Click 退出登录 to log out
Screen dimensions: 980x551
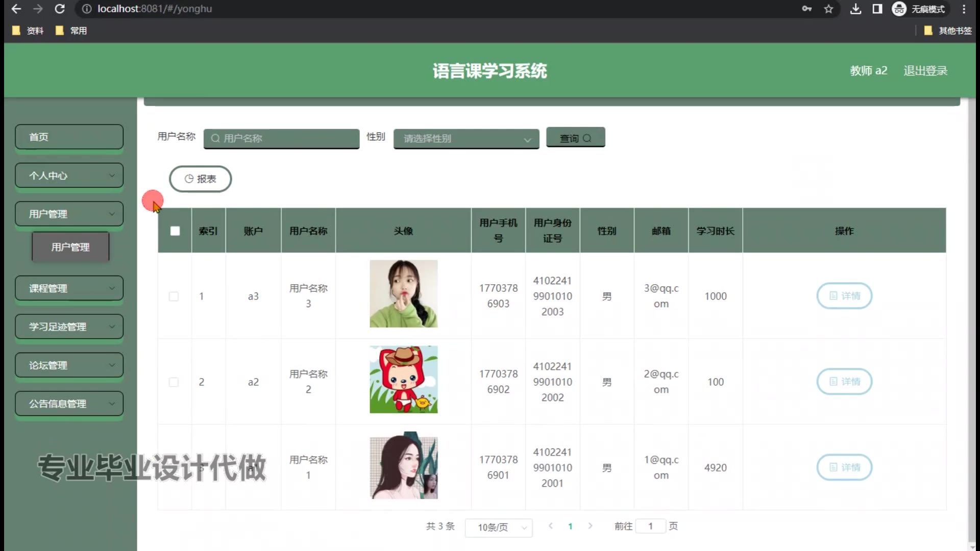point(925,70)
